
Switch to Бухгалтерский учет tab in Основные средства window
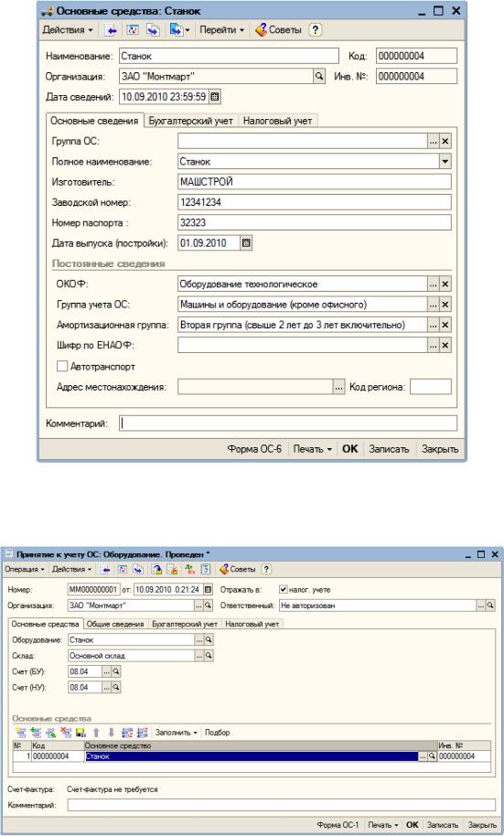190,121
